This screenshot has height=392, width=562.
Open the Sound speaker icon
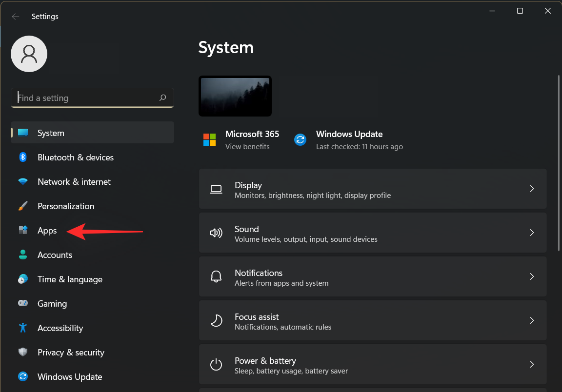click(x=216, y=233)
